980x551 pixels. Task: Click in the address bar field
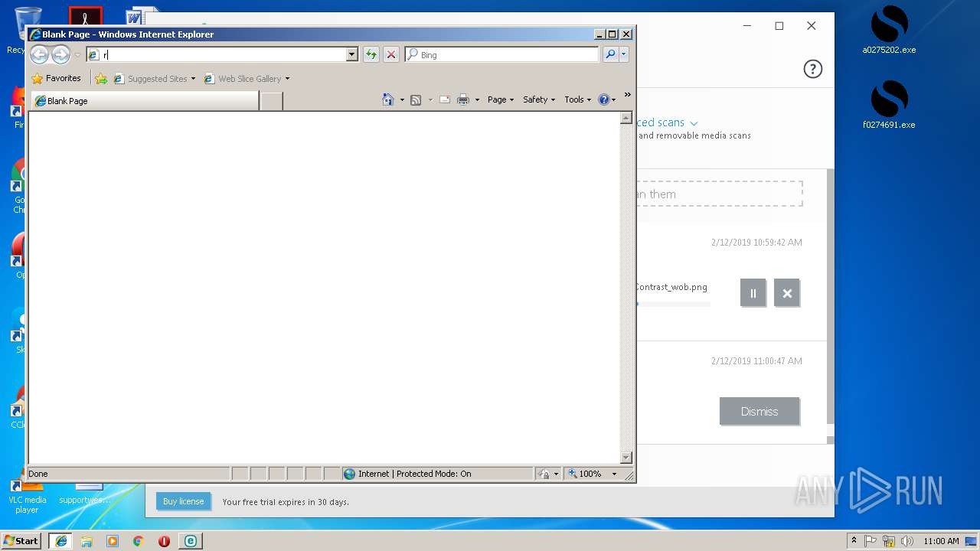point(223,54)
